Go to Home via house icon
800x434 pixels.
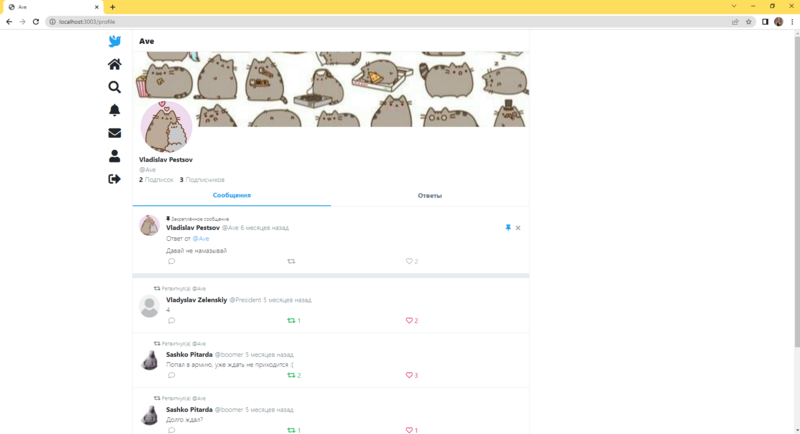click(x=114, y=64)
